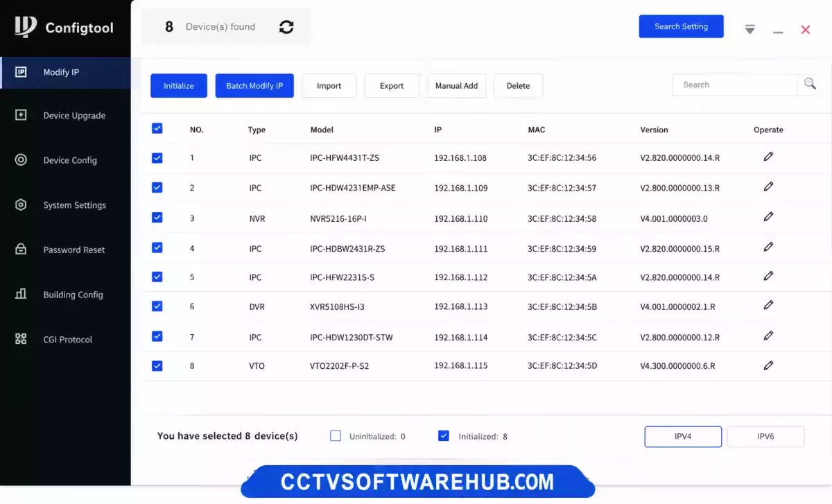This screenshot has height=504, width=832.
Task: Open the title bar dropdown triangle menu
Action: 749,30
